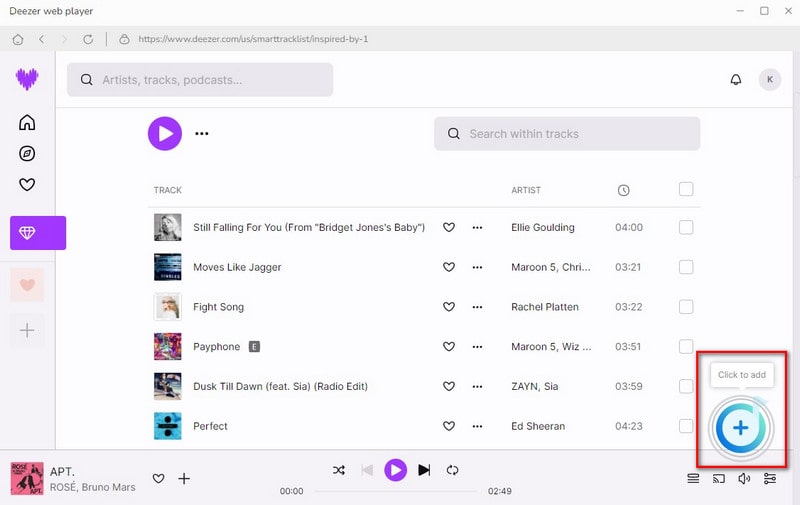Image resolution: width=800 pixels, height=505 pixels.
Task: Open more options for Fight Song
Action: [x=477, y=307]
